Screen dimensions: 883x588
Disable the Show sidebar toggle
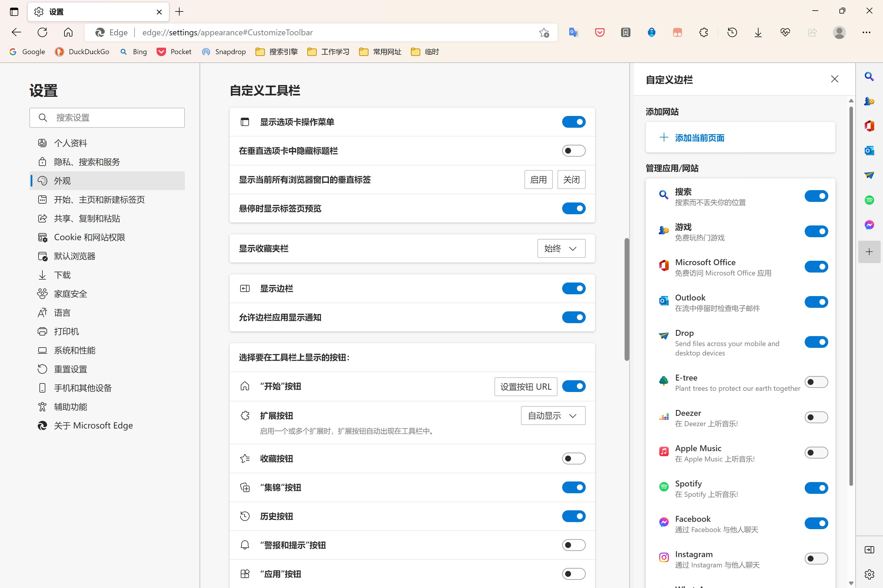(x=573, y=288)
